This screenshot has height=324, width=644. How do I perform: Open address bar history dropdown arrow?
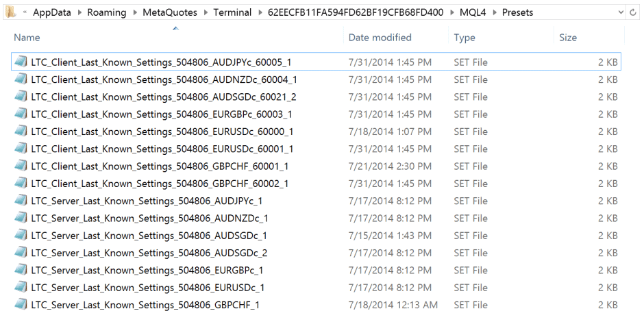[621, 12]
